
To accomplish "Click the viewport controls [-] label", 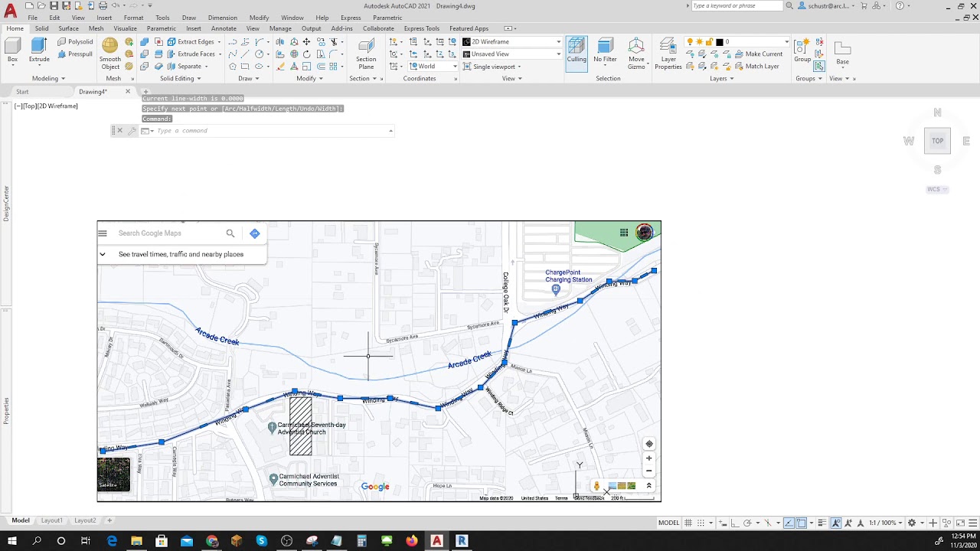I will tap(18, 106).
